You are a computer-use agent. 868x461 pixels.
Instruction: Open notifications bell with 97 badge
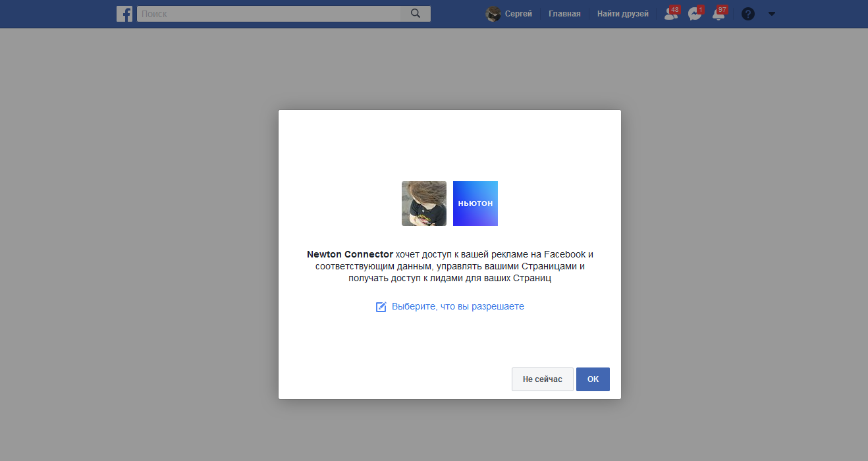coord(719,13)
